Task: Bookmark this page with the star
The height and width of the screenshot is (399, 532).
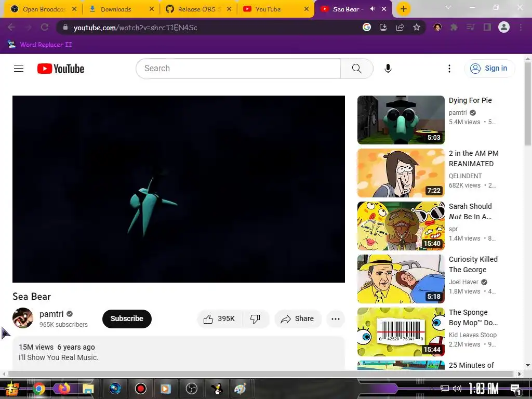Action: click(417, 27)
